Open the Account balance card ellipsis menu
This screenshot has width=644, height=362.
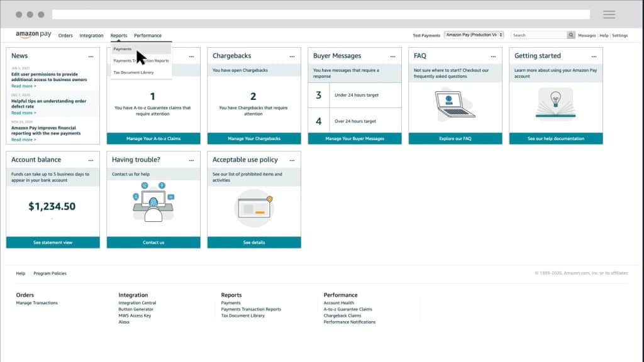91,160
